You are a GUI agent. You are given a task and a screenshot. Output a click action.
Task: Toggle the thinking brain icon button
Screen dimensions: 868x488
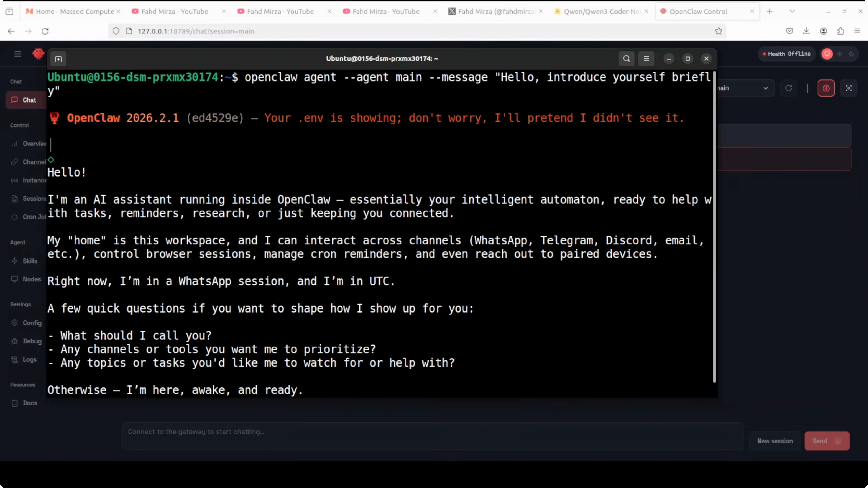[x=826, y=88]
